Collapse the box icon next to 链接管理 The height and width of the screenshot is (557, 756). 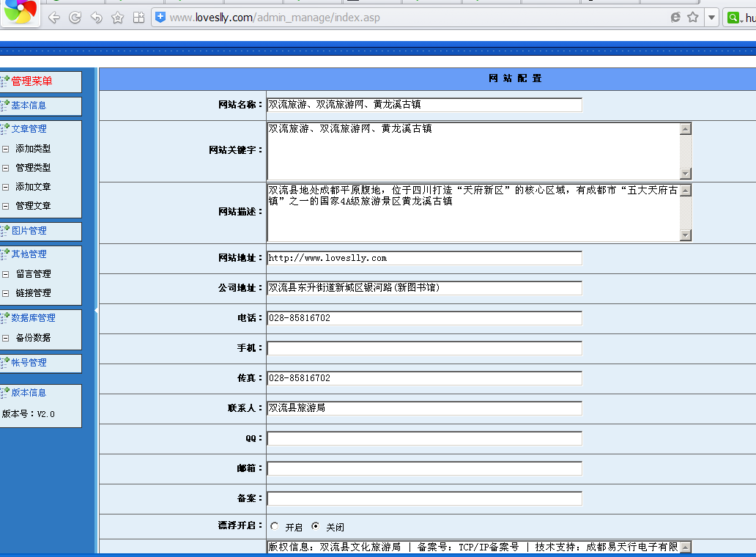pyautogui.click(x=6, y=293)
